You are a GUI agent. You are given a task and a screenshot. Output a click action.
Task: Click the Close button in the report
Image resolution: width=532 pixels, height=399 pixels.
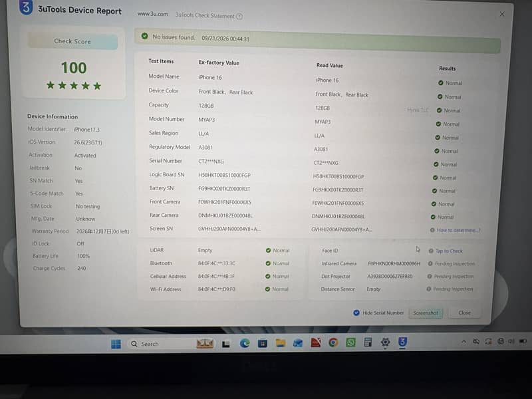click(x=464, y=313)
